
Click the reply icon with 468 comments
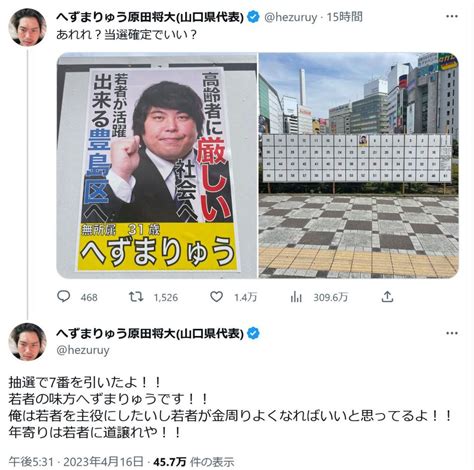63,296
